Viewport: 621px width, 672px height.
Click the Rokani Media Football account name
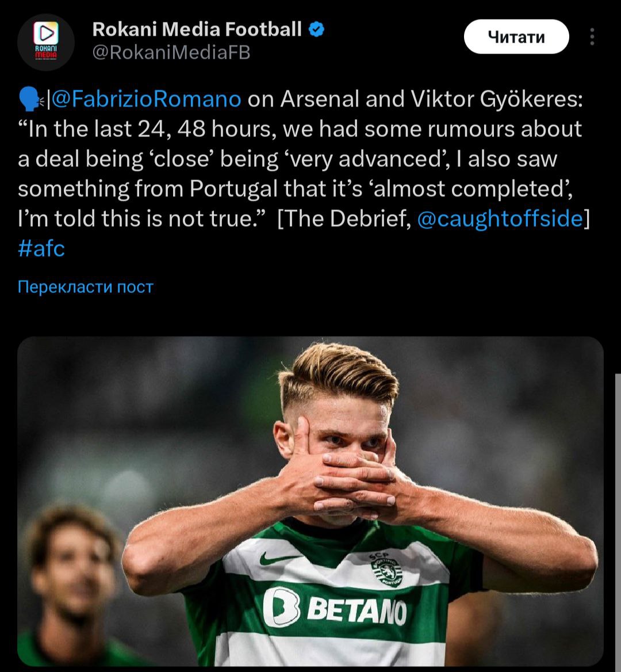(197, 29)
